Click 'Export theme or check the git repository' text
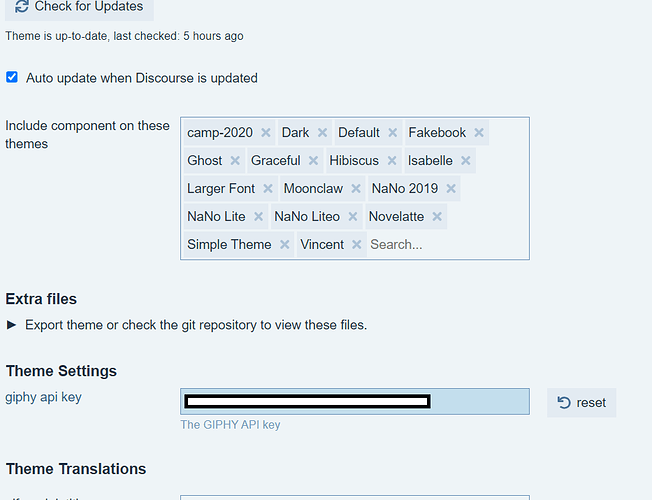 [x=195, y=325]
